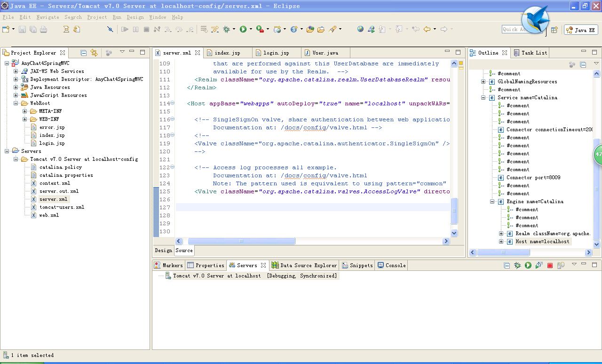Click the editor horizontal scrollbar thumb

click(x=241, y=241)
